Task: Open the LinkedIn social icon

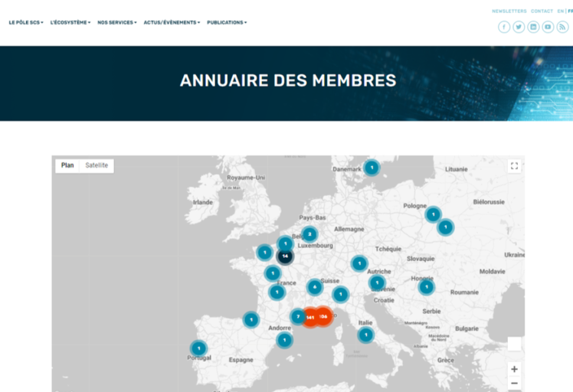Action: 533,27
